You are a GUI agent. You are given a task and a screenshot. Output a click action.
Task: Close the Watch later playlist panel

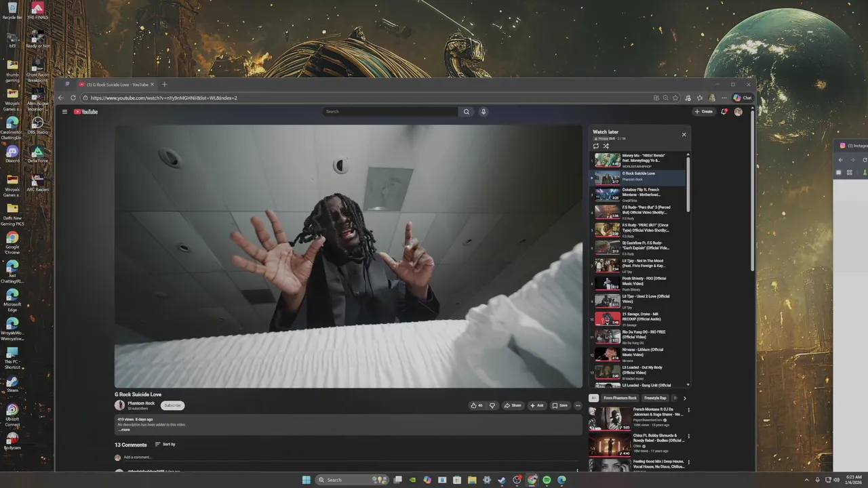coord(684,134)
